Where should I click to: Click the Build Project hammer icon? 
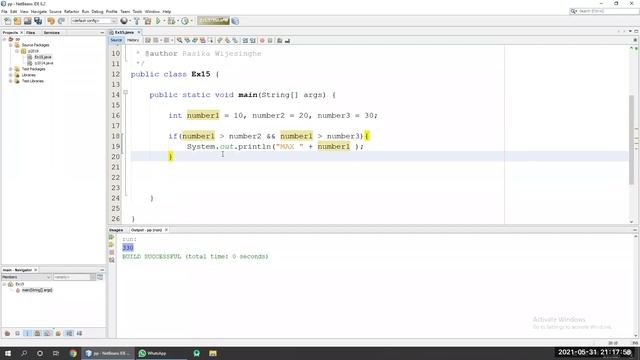click(x=137, y=21)
